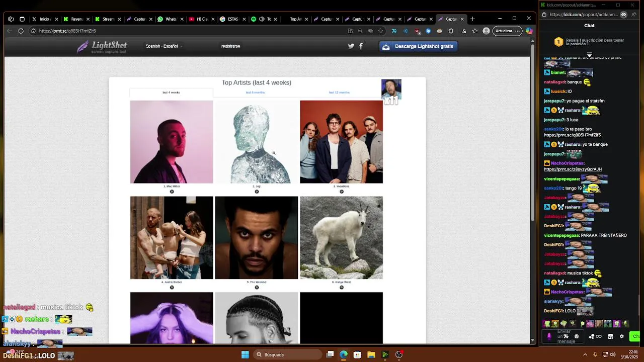Click the Spotify icon under The Weeknd
Image resolution: width=644 pixels, height=362 pixels.
coord(257,288)
